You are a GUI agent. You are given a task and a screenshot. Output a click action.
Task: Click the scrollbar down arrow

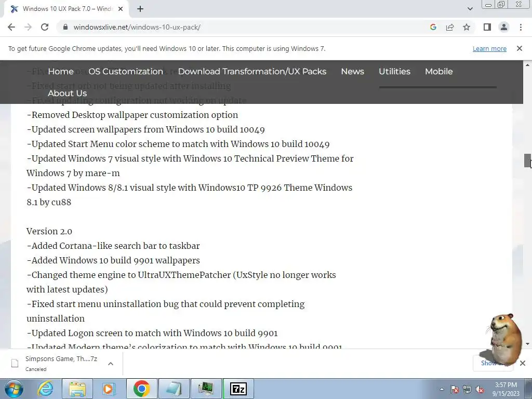pos(527,344)
